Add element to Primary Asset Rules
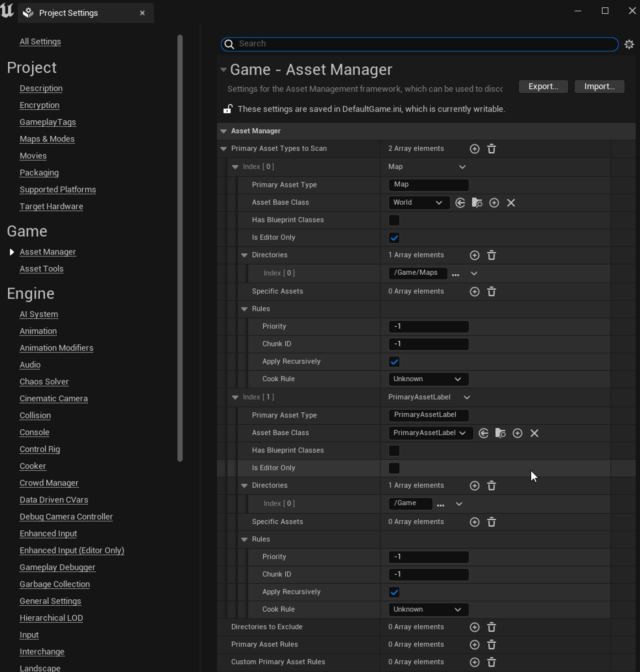This screenshot has width=640, height=672. pos(475,645)
